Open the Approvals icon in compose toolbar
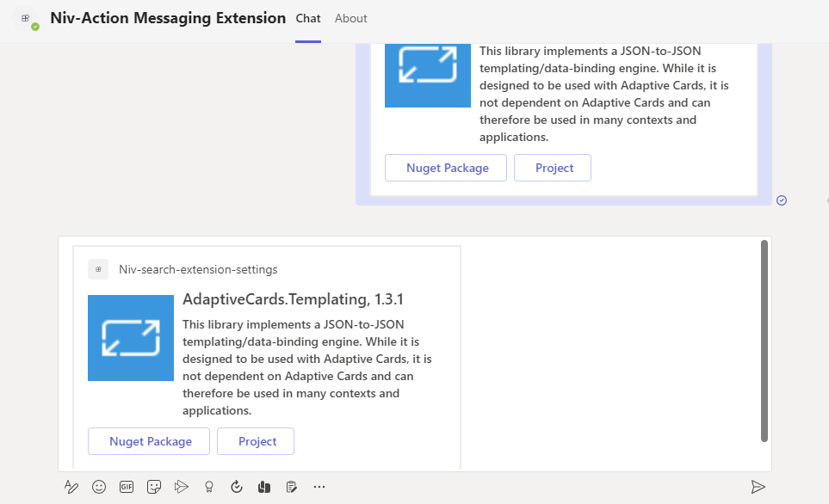829x504 pixels. point(237,487)
